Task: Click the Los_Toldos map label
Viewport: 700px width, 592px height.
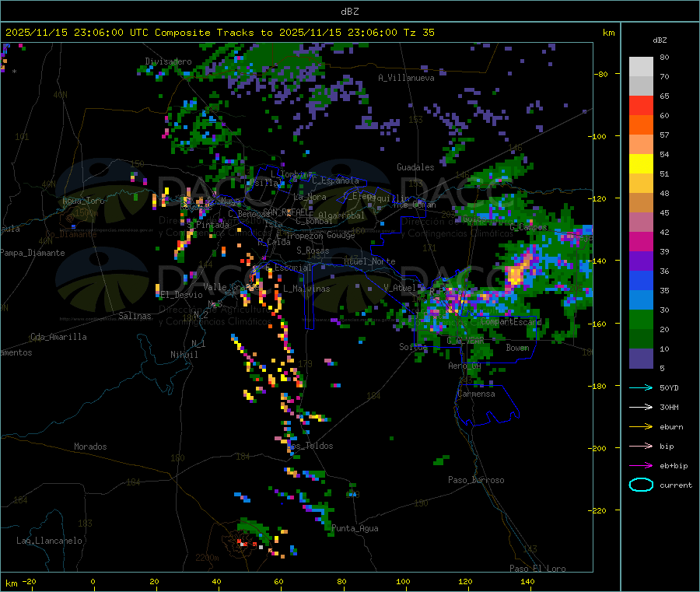Action: 310,446
